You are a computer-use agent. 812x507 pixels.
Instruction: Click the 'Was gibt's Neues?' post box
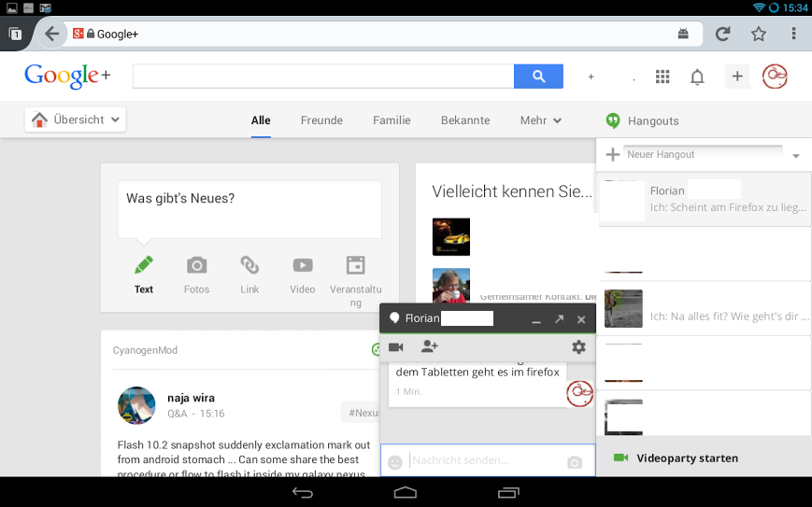click(249, 209)
